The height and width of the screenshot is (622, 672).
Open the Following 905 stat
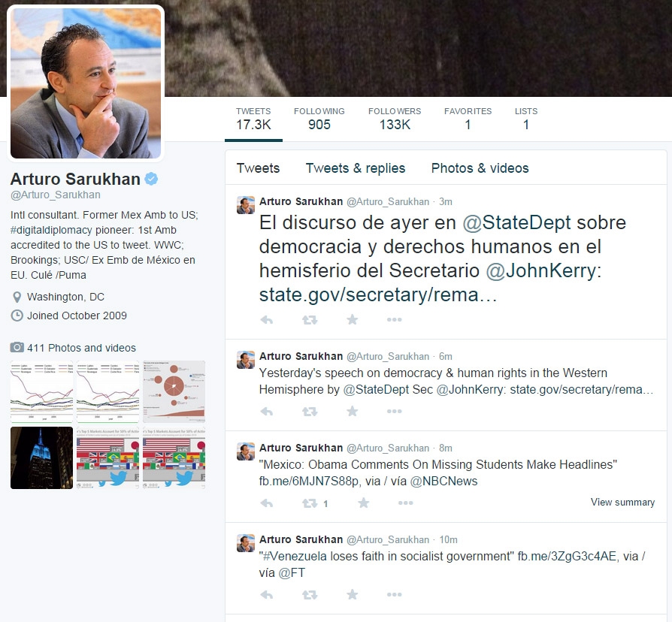click(319, 119)
